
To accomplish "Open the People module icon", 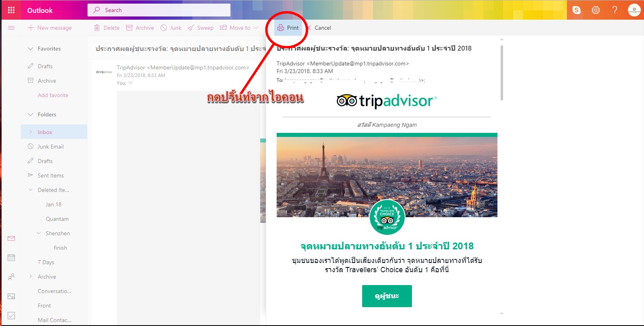I will point(11,277).
